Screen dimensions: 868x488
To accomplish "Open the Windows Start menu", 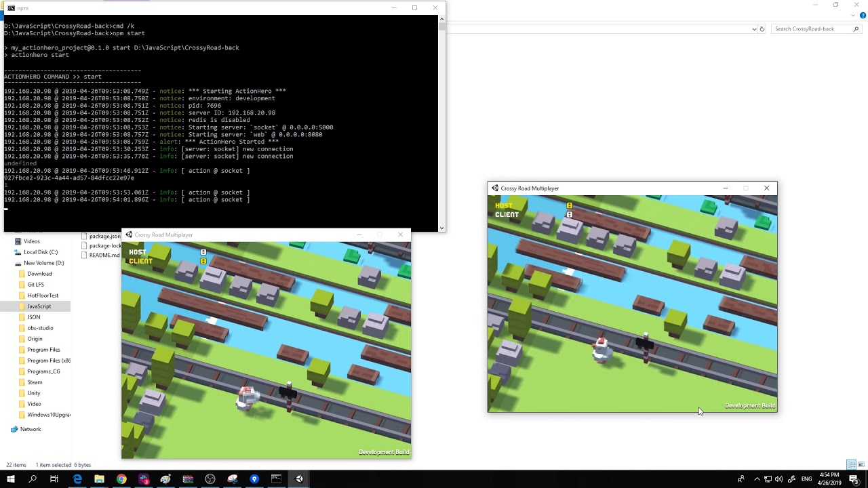I will [x=10, y=479].
